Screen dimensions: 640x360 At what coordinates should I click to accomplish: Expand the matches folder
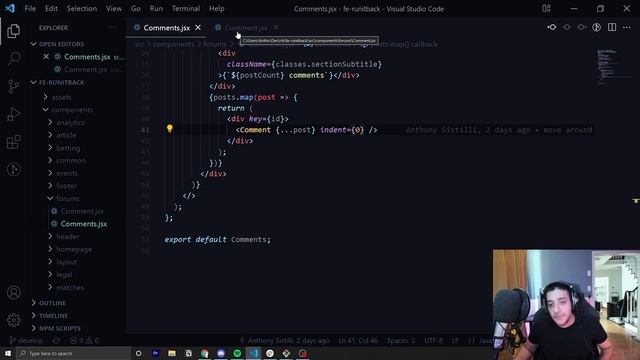pos(70,287)
